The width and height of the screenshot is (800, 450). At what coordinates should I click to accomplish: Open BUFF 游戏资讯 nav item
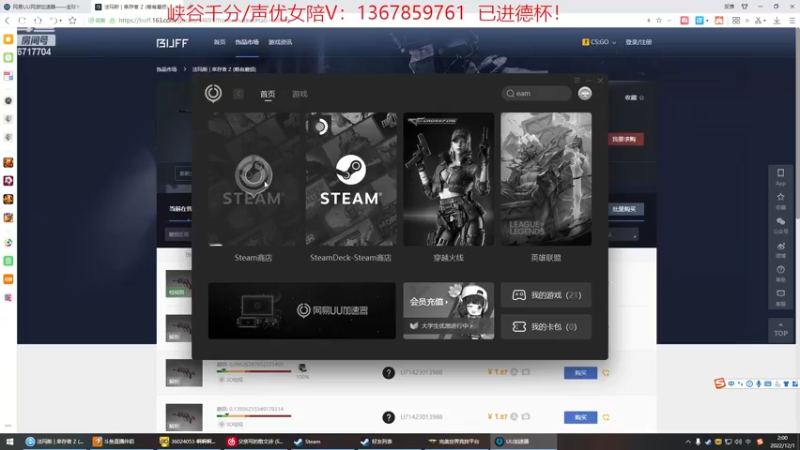280,42
